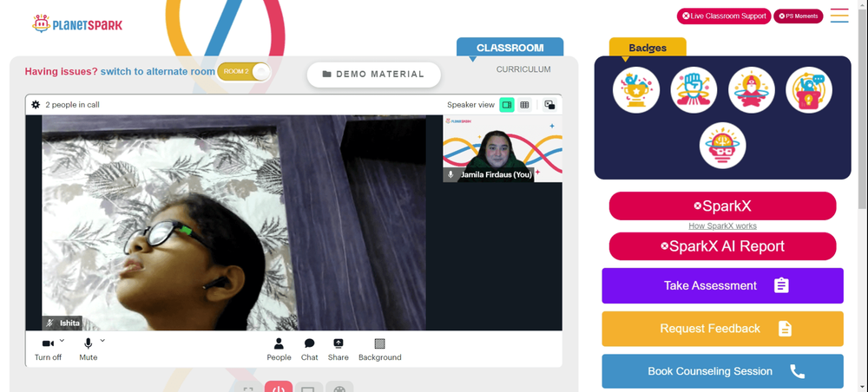Click Live Classroom Support button
Image resolution: width=868 pixels, height=392 pixels.
[x=724, y=16]
